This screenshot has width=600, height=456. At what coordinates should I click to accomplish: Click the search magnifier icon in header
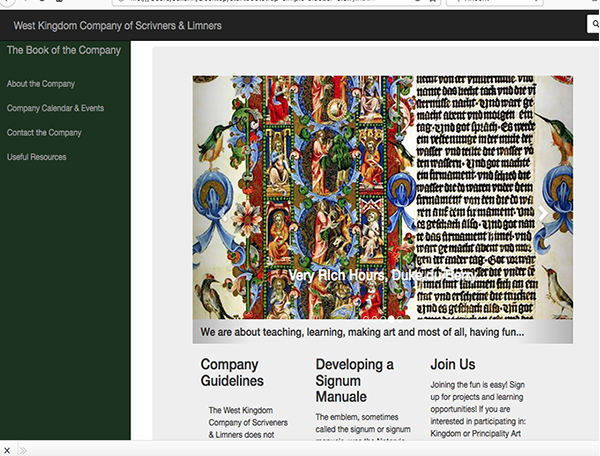coord(595,24)
